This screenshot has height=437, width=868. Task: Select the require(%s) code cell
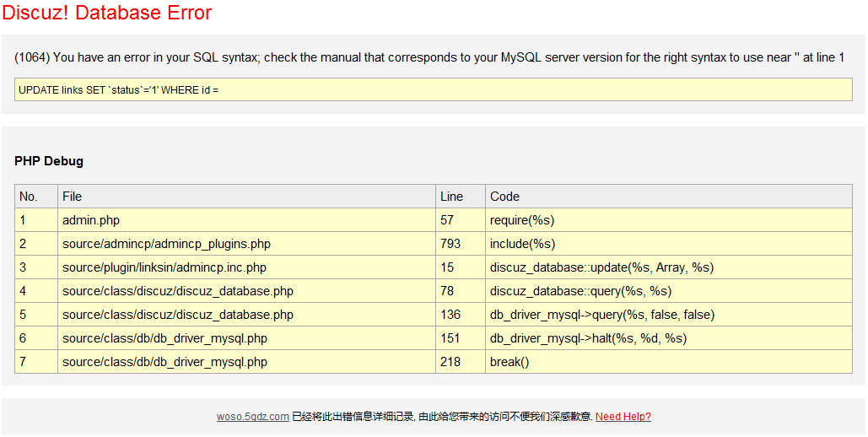click(521, 220)
